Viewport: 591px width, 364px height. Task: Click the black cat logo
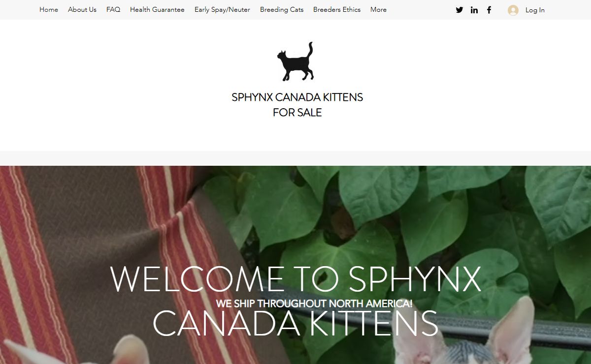pos(295,61)
